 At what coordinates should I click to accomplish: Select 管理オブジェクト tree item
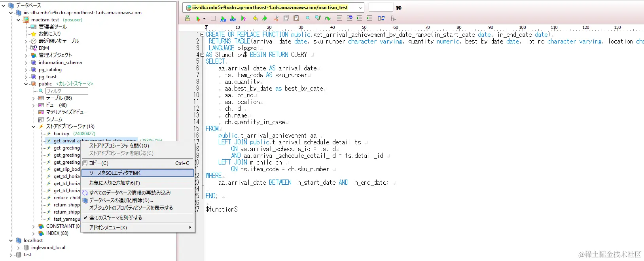[55, 55]
